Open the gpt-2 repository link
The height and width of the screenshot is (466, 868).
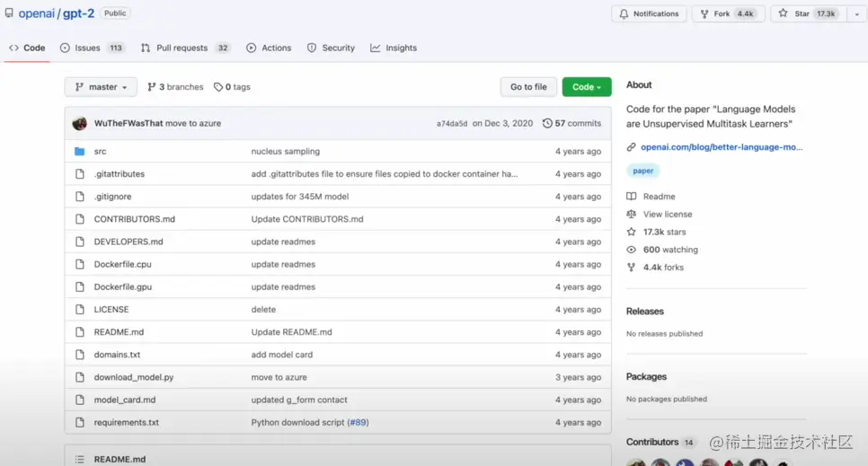(x=78, y=13)
